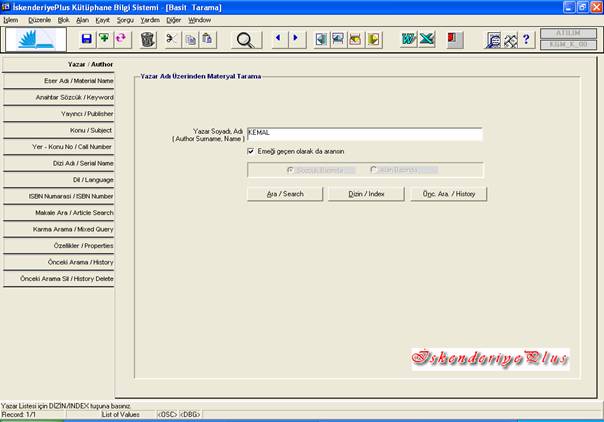Open the Window menu

click(x=200, y=20)
